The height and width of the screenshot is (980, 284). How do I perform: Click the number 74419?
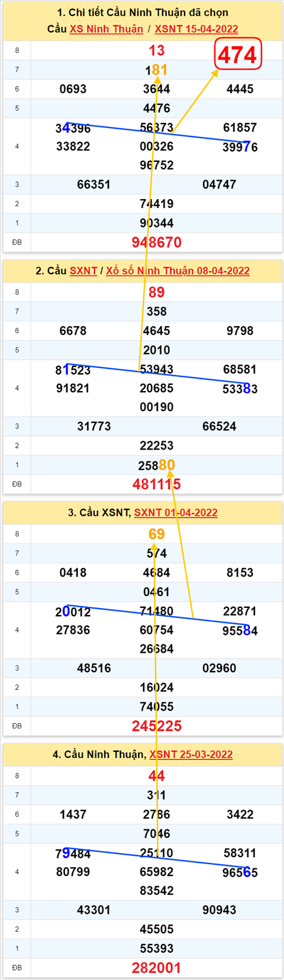tap(157, 204)
